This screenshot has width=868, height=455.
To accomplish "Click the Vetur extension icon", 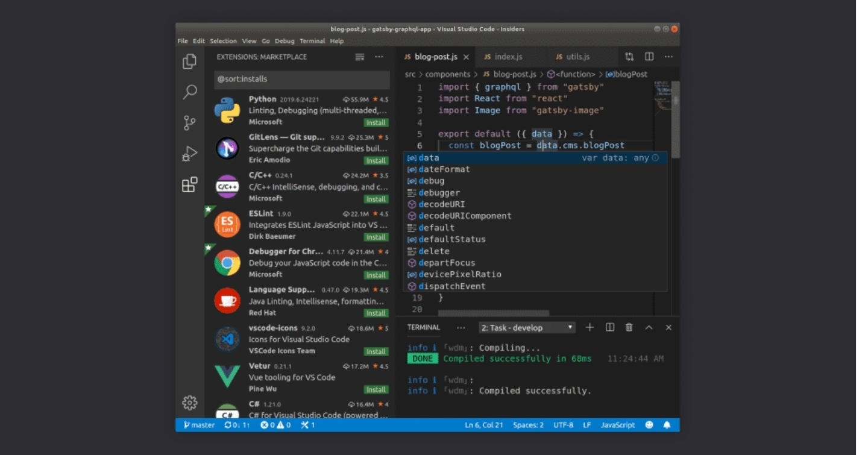I will (227, 377).
